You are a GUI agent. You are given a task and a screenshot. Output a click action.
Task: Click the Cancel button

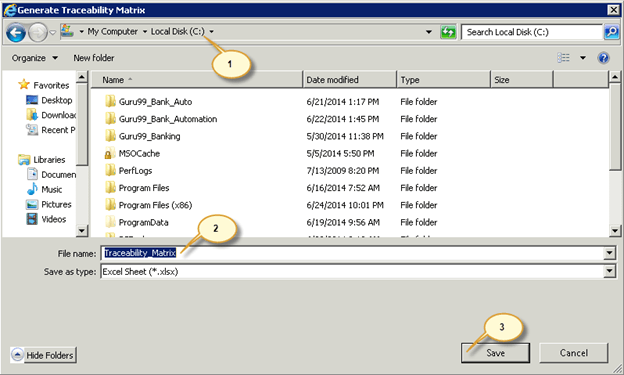(x=573, y=353)
